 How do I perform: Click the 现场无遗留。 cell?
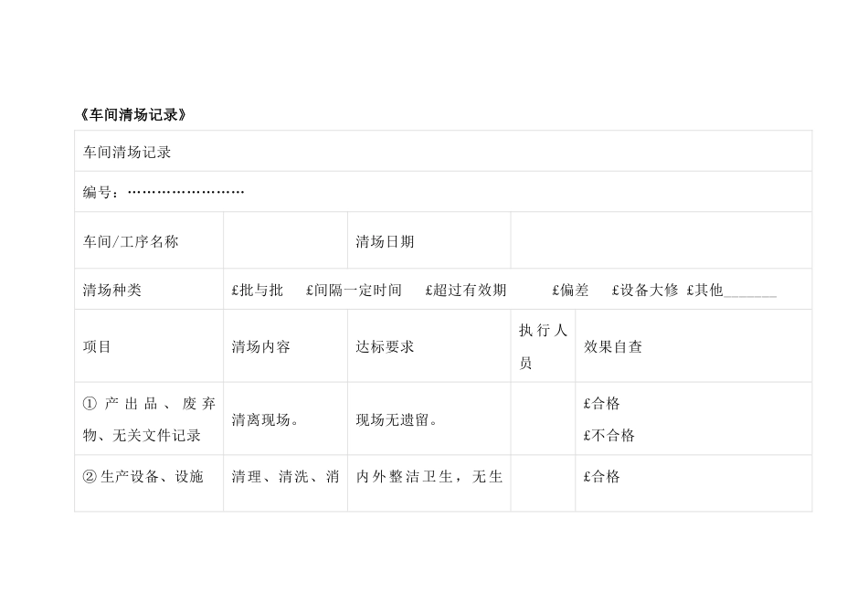(x=429, y=419)
